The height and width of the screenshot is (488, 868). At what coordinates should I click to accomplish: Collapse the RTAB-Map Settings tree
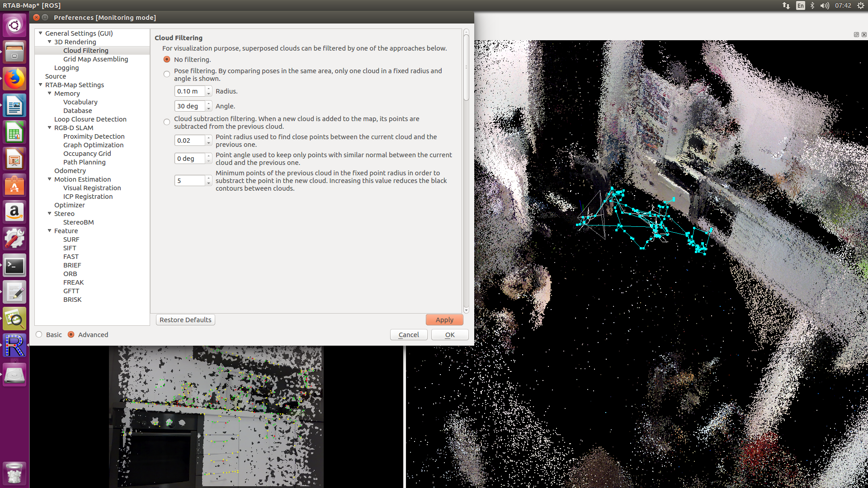pos(41,85)
